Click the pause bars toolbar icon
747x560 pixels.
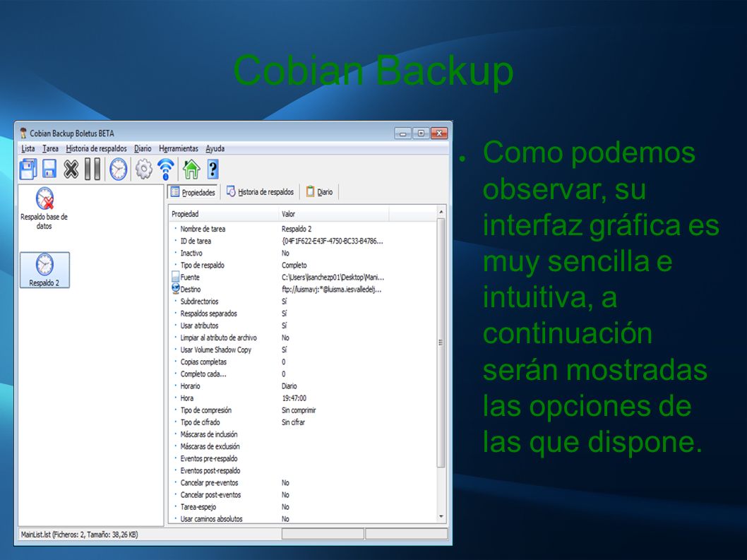tap(92, 169)
